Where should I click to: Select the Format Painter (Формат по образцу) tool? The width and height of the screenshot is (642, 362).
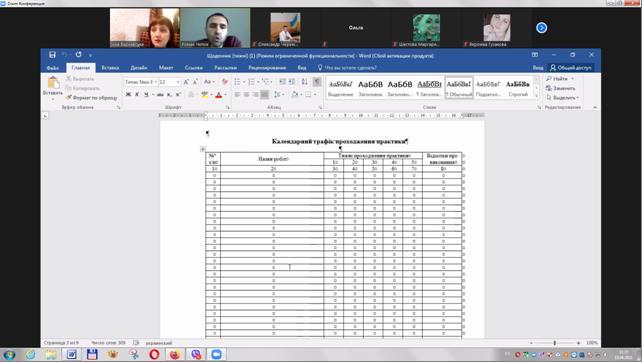[92, 98]
